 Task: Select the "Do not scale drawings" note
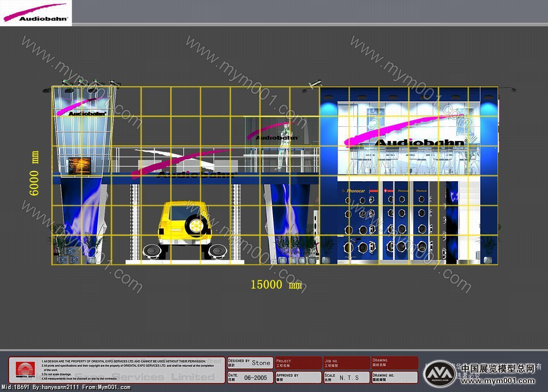56,374
